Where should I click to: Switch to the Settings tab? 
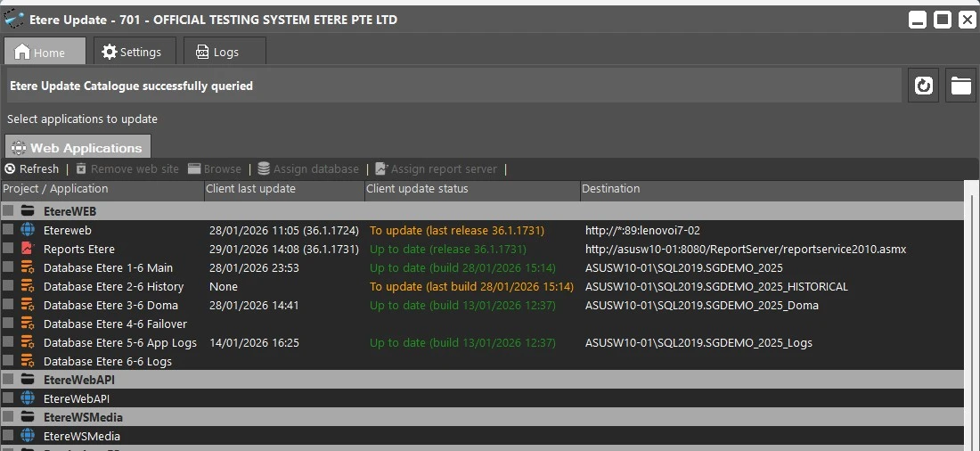[132, 52]
